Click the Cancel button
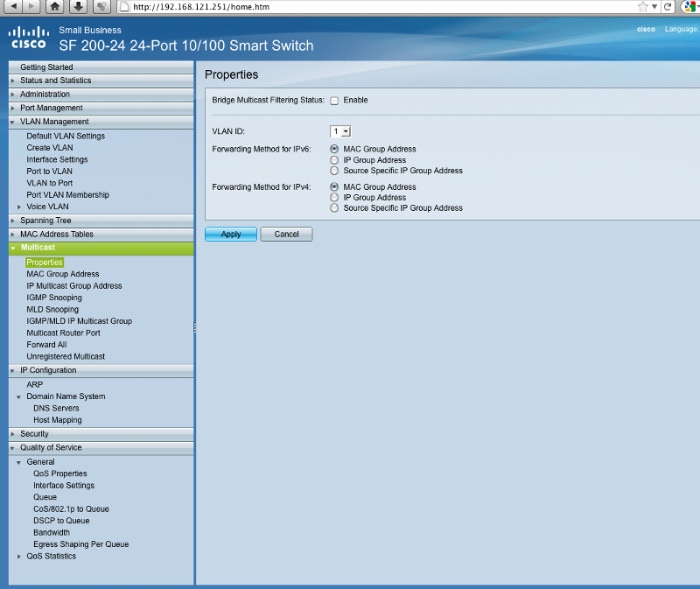 286,235
